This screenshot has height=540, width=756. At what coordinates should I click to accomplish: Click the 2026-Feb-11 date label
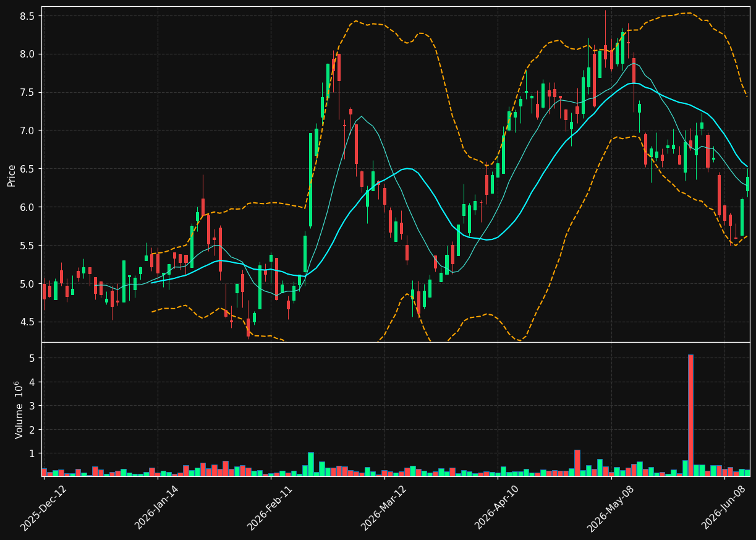tap(270, 508)
